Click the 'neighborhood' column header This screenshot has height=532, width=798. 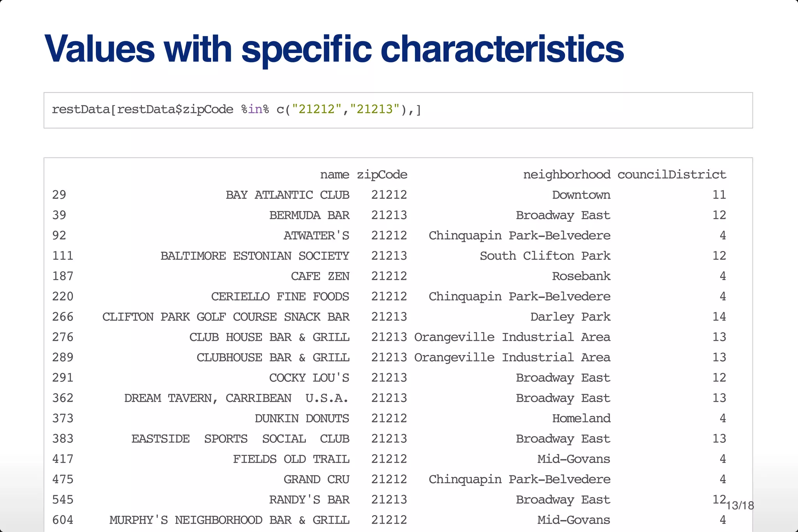click(567, 174)
